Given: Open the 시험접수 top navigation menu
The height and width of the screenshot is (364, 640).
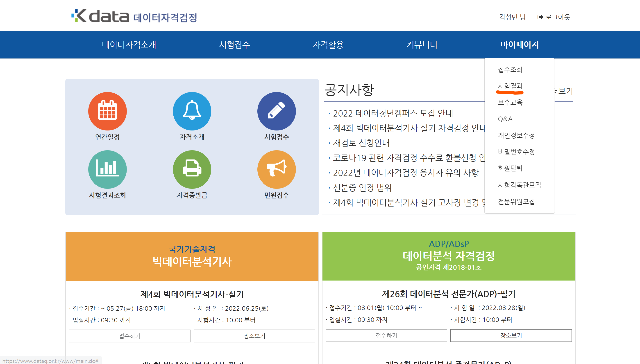Looking at the screenshot, I should click(x=234, y=45).
